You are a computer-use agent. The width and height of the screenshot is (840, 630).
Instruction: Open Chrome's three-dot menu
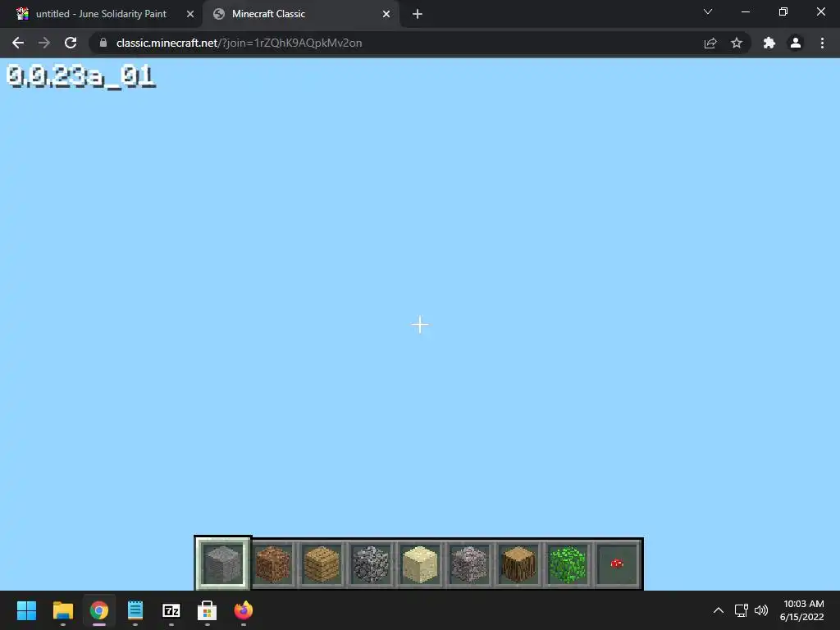(x=822, y=43)
